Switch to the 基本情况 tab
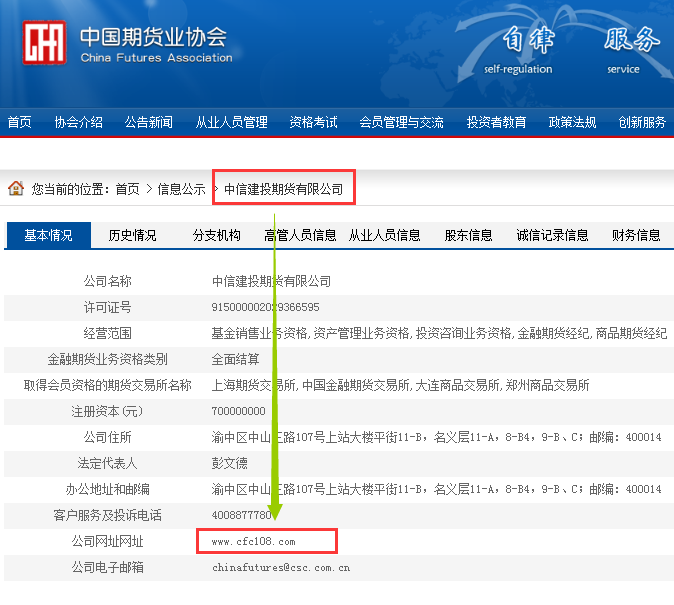Viewport: 674px width, 605px height. (48, 235)
